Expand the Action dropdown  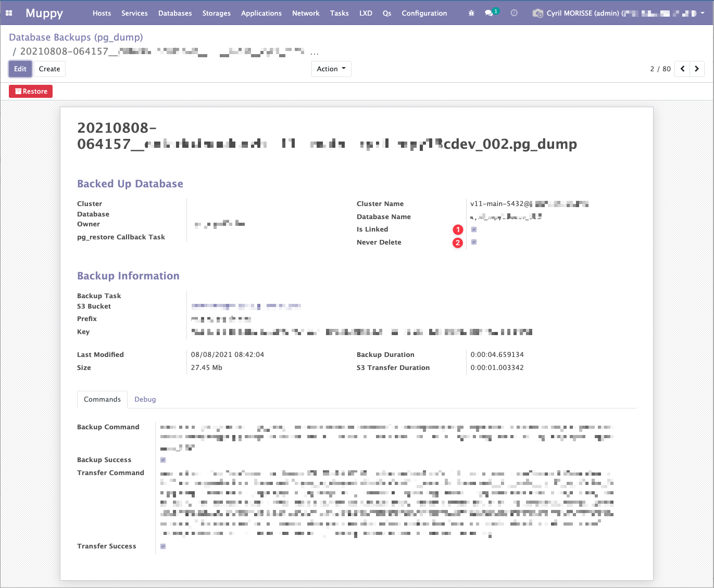[331, 69]
